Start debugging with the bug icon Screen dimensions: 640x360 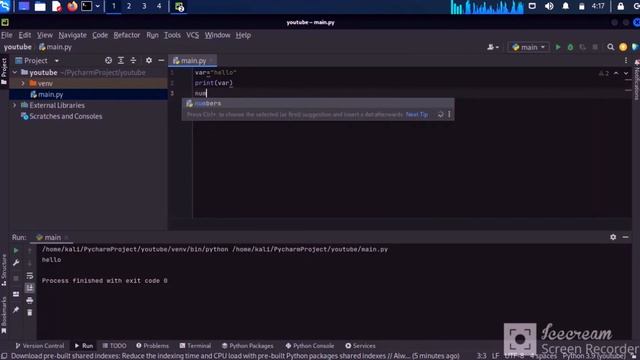coord(570,47)
